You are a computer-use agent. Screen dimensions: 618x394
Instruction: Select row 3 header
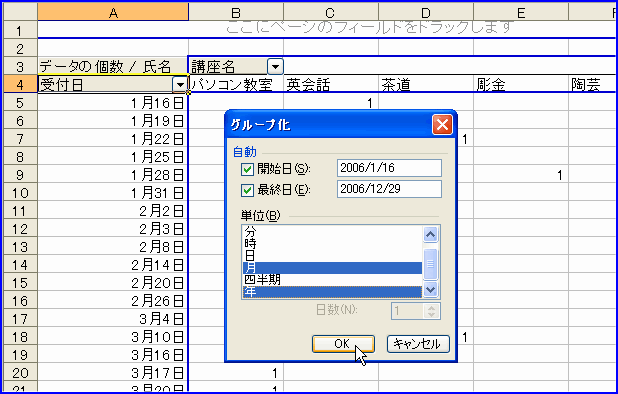(20, 66)
